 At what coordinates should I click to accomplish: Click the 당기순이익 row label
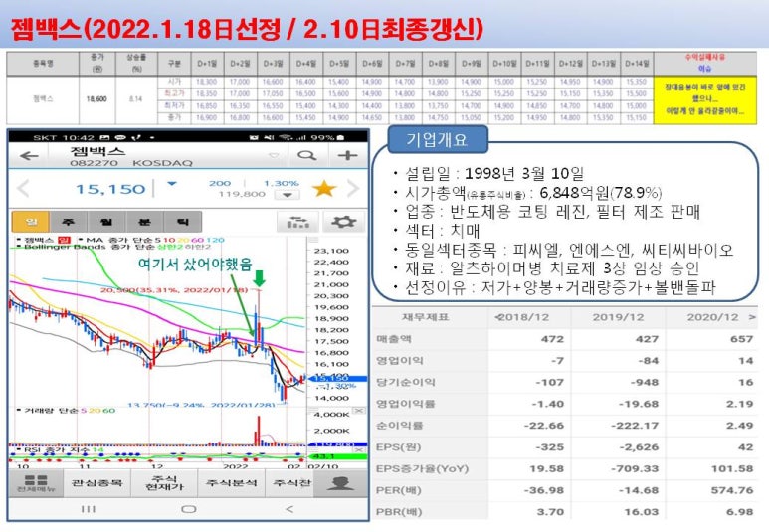click(x=406, y=382)
